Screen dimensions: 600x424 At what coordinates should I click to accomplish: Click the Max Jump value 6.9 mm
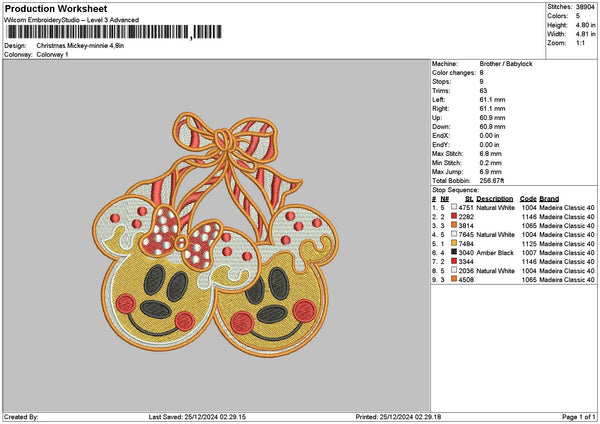(x=490, y=172)
